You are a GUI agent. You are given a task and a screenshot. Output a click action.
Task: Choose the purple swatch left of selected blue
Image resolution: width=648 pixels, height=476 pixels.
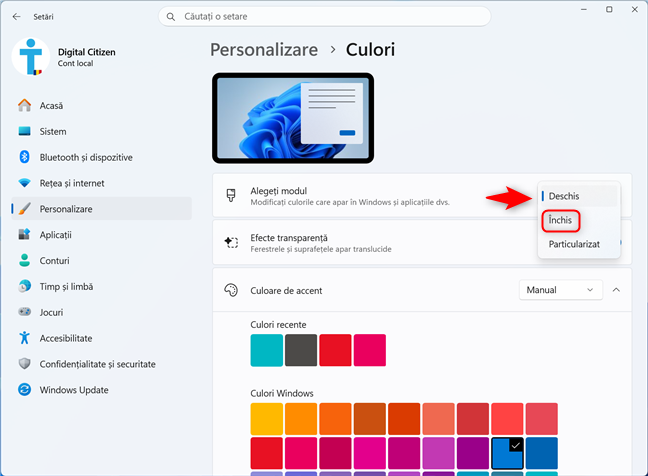tap(473, 453)
